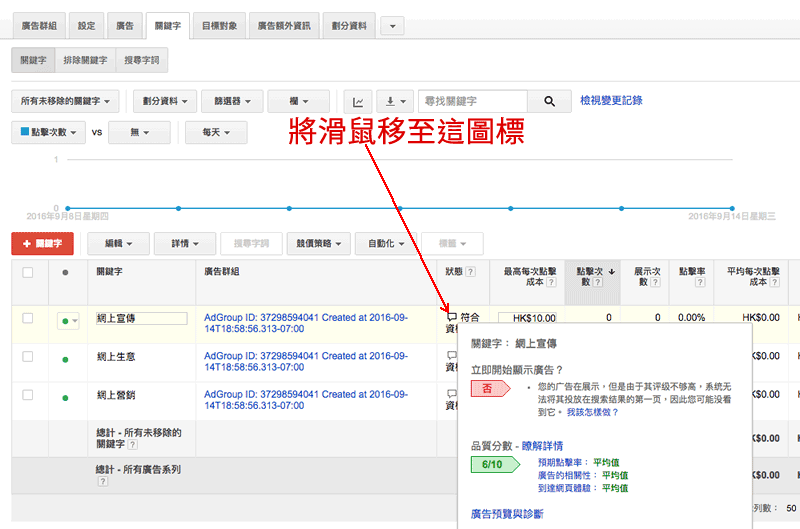Image resolution: width=800 pixels, height=529 pixels.
Task: Click the speech bubble icon for 網上生意
Action: point(452,355)
